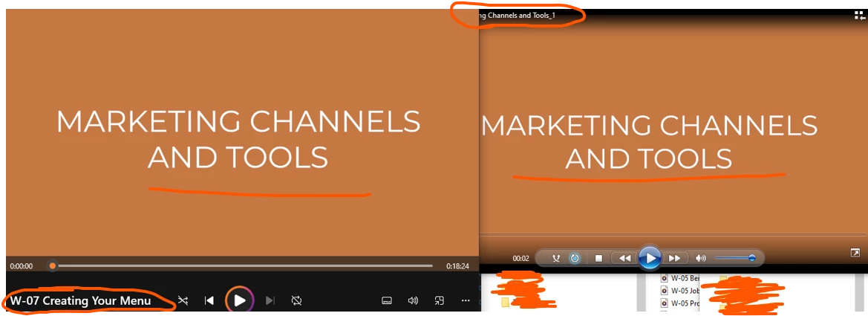The width and height of the screenshot is (868, 316).
Task: Click the orange seek handle in left player
Action: tap(53, 266)
